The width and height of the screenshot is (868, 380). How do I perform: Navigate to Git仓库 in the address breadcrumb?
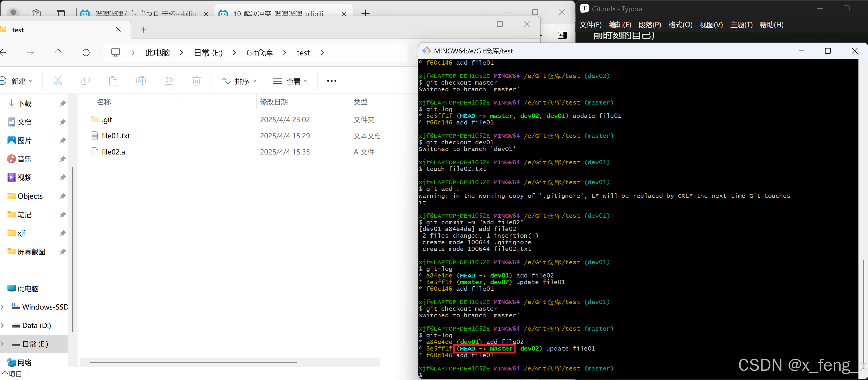(x=259, y=53)
